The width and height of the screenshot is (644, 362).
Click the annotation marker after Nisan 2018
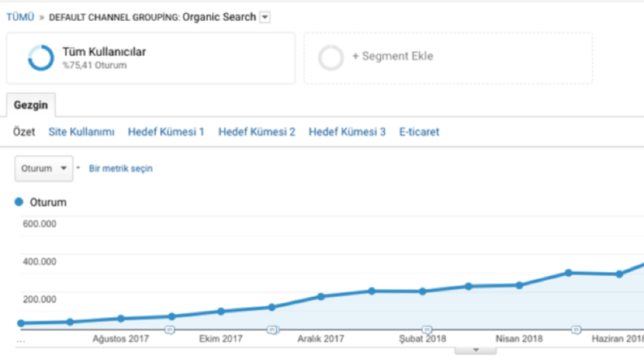point(577,330)
